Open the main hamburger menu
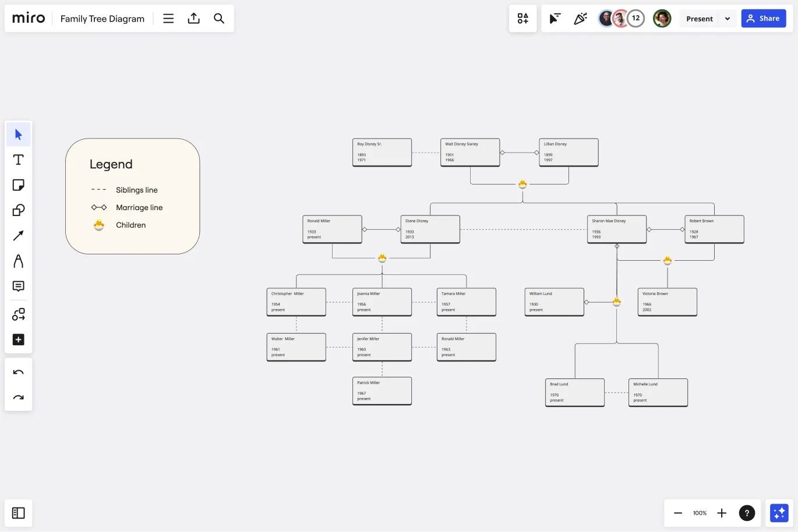Screen dimensions: 798x532 (x=168, y=19)
